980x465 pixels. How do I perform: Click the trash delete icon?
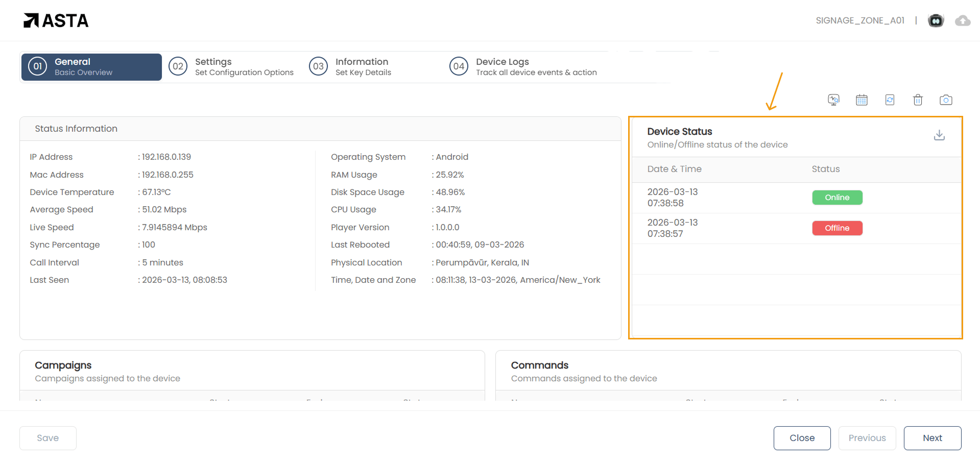[918, 100]
